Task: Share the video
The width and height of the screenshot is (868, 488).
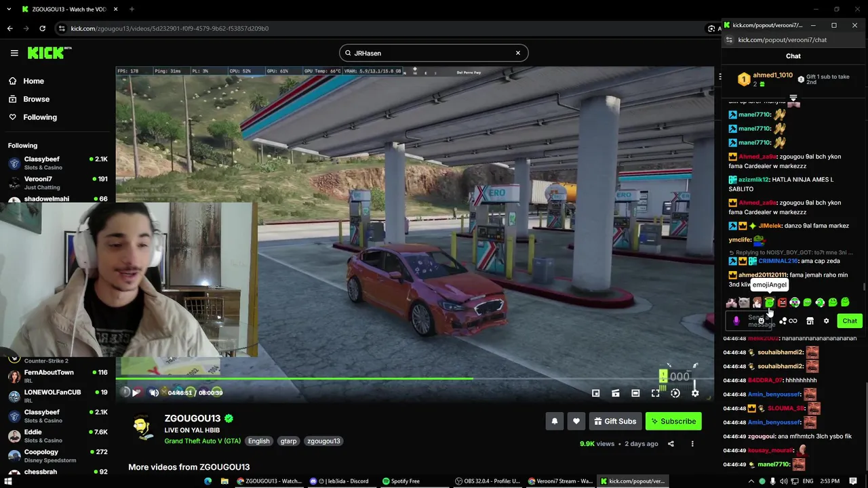Action: coord(671,444)
